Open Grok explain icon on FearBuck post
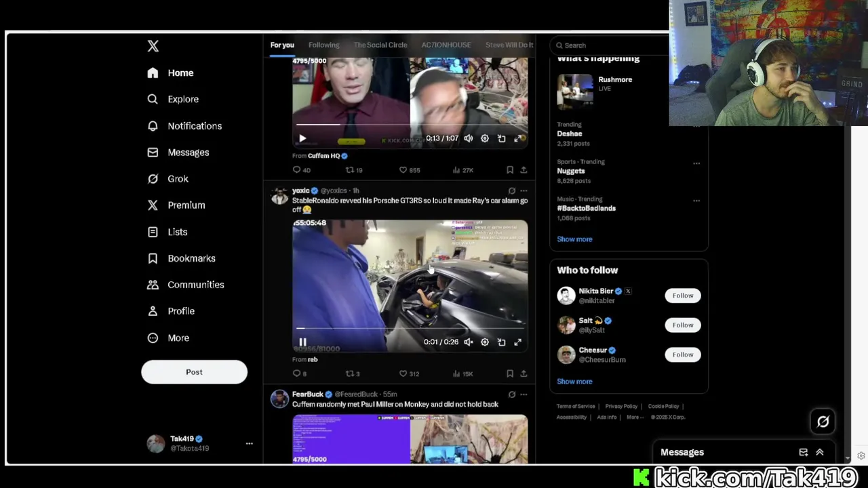 [512, 394]
